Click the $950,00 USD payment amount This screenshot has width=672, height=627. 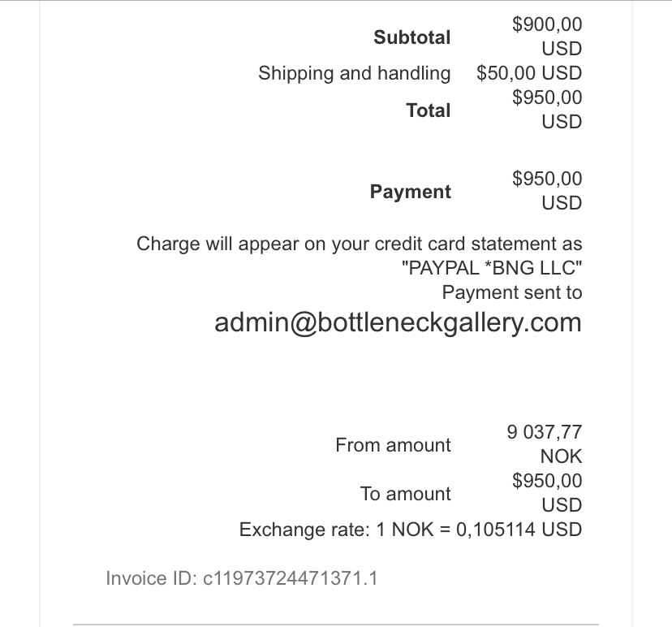(547, 190)
